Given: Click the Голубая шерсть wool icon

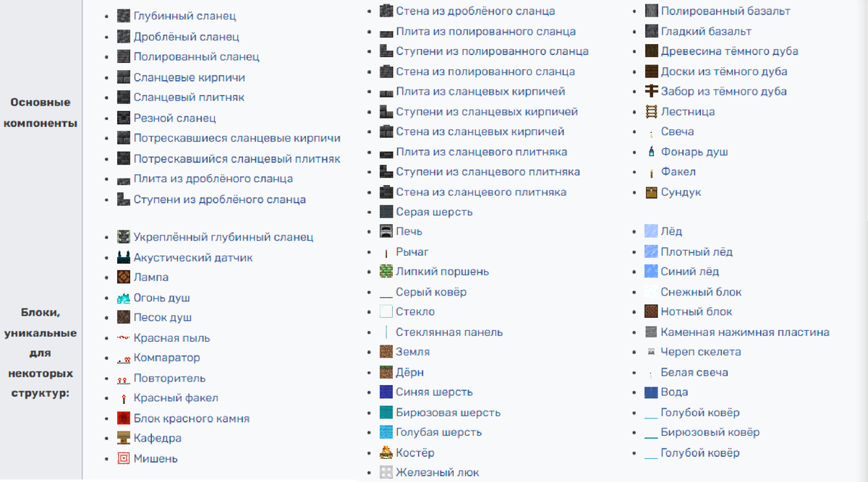Looking at the screenshot, I should (x=386, y=432).
